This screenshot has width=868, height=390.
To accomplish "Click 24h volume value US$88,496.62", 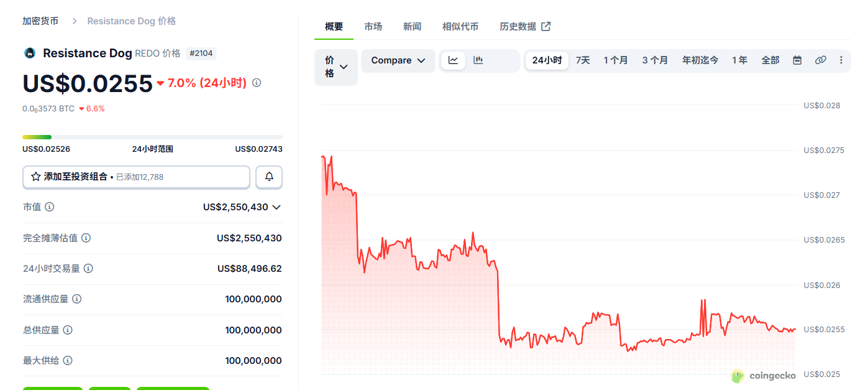I will tap(250, 269).
